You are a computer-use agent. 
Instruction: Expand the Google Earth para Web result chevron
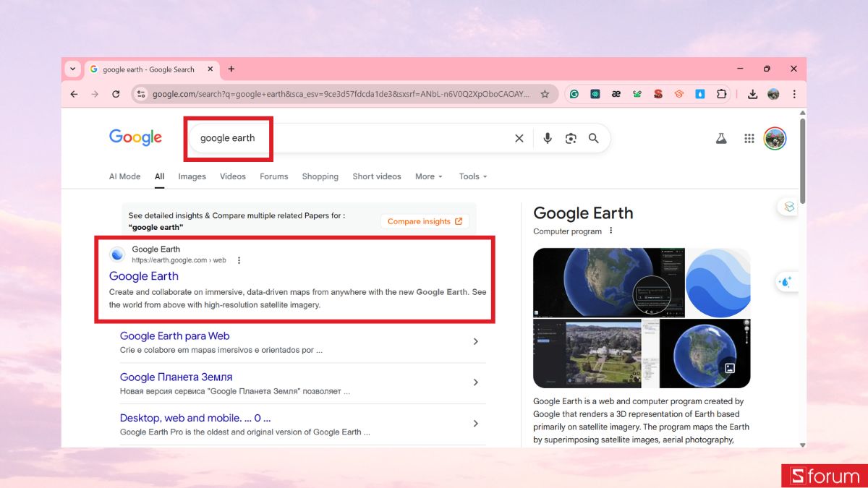[x=476, y=341]
